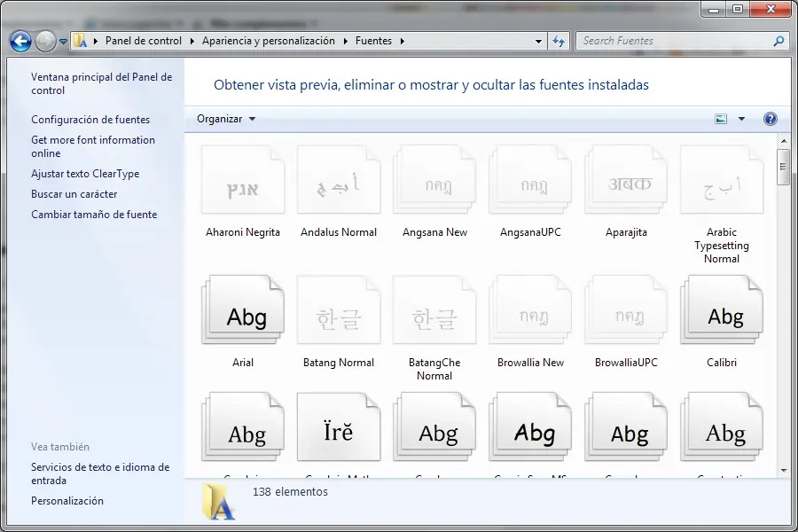This screenshot has height=532, width=798.
Task: Change view using the view mode button
Action: click(x=721, y=119)
